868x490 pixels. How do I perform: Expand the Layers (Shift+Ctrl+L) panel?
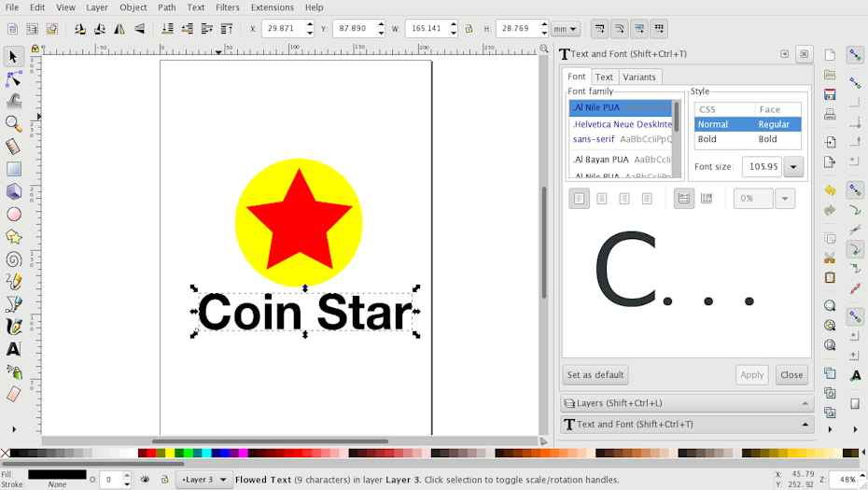click(687, 403)
